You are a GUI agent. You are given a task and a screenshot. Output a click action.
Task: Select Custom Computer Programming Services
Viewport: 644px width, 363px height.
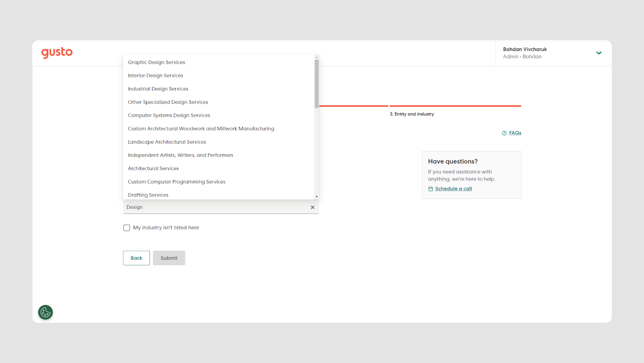tap(219, 182)
